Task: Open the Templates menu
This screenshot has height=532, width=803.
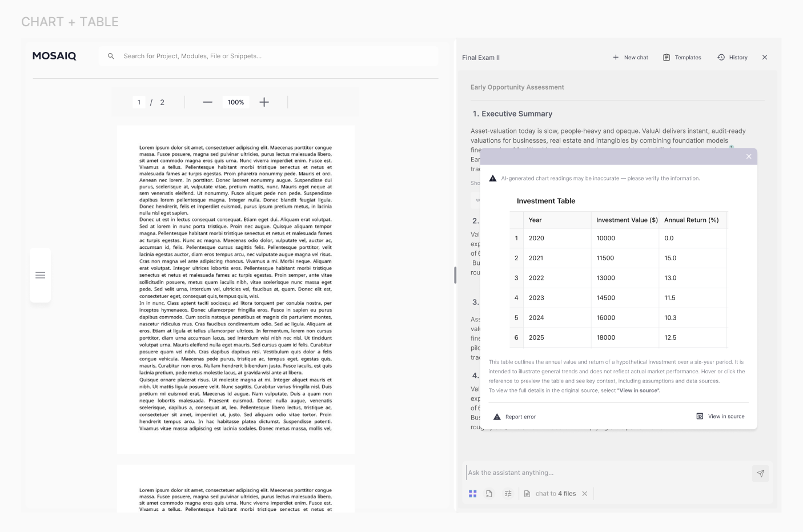Action: pos(682,58)
